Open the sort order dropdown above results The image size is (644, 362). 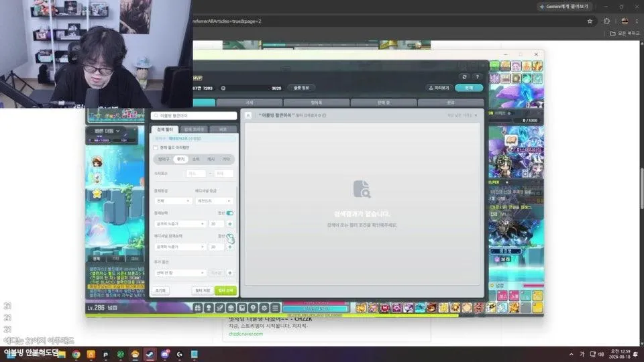462,115
